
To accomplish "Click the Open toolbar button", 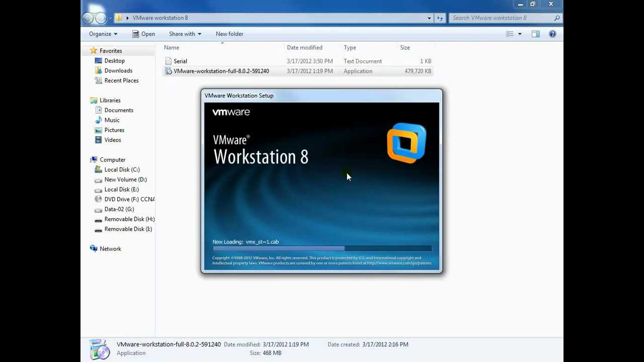I will (143, 34).
